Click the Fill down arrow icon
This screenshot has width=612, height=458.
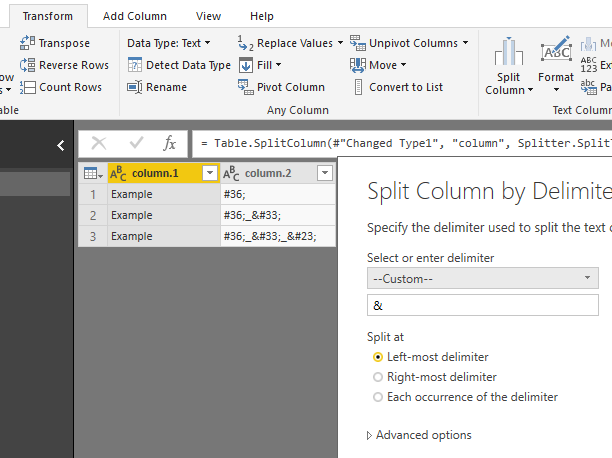(x=246, y=65)
